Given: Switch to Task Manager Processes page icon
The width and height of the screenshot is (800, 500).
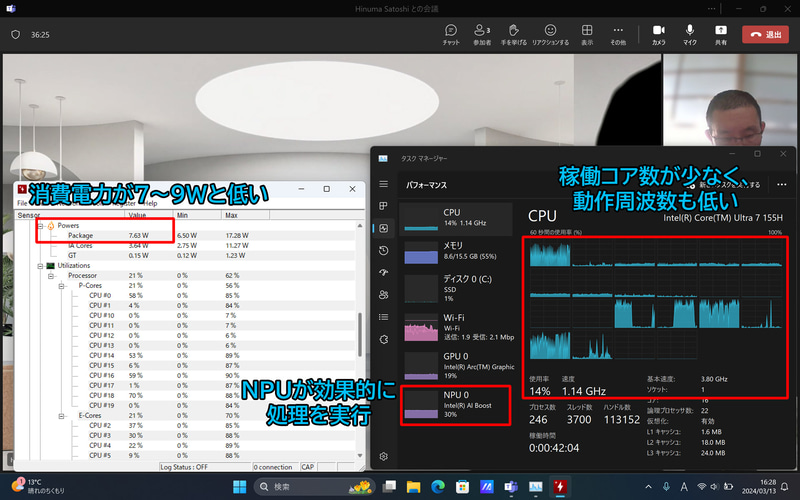Looking at the screenshot, I should pyautogui.click(x=384, y=206).
